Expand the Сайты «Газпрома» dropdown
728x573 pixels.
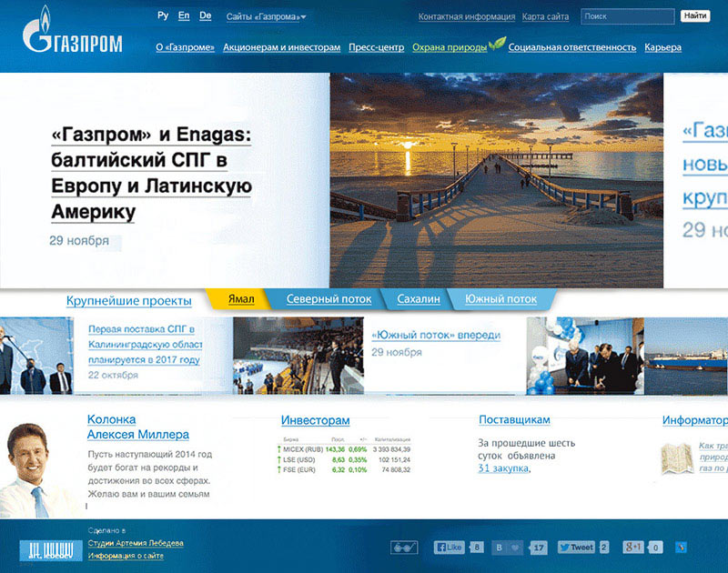click(x=266, y=16)
